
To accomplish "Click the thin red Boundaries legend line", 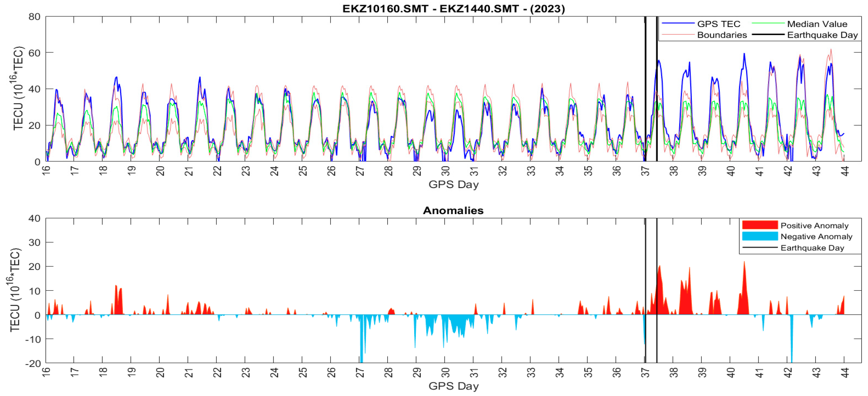I will click(x=678, y=34).
